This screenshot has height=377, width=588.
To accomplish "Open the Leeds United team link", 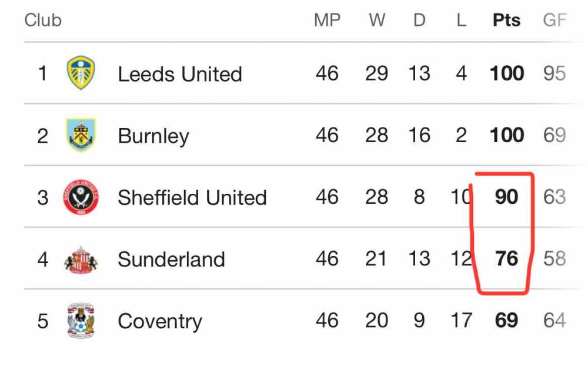I will click(180, 74).
